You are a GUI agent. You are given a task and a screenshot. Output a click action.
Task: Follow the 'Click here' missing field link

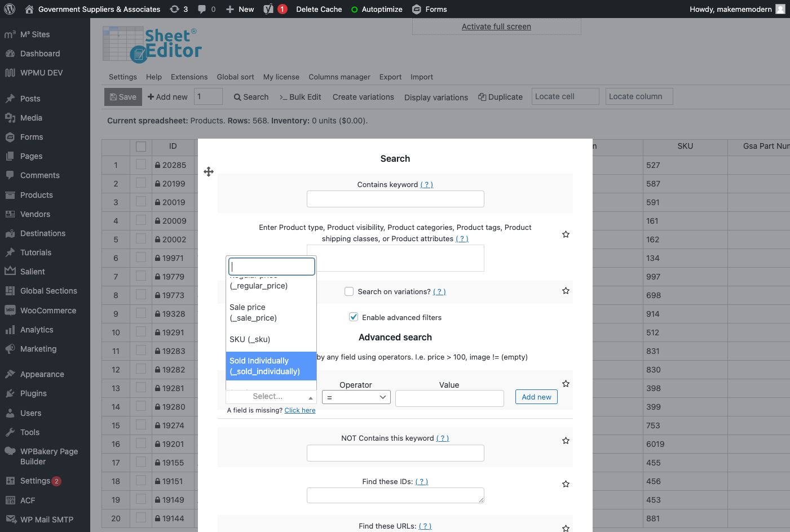point(300,410)
